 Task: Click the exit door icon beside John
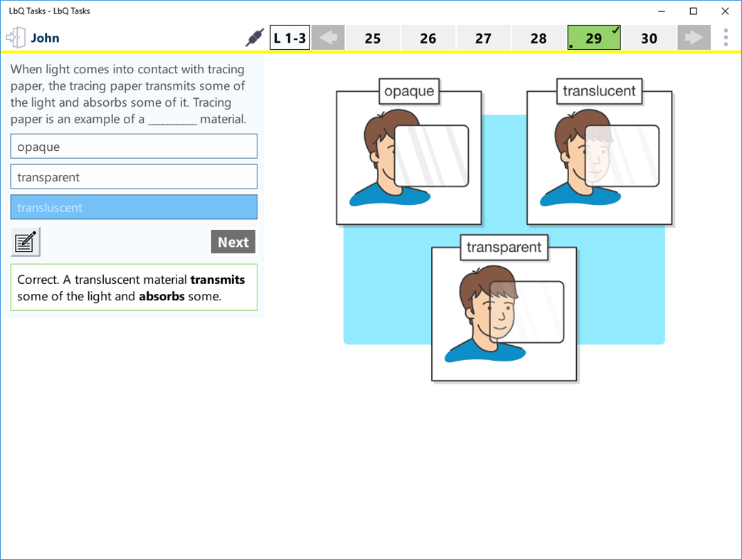tap(14, 37)
